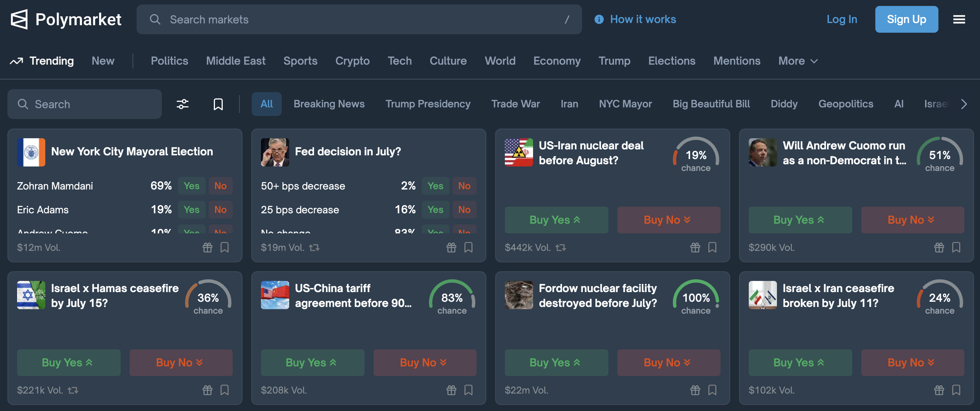980x411 pixels.
Task: Click repeat icon beside $442k Vol.
Action: coord(561,248)
